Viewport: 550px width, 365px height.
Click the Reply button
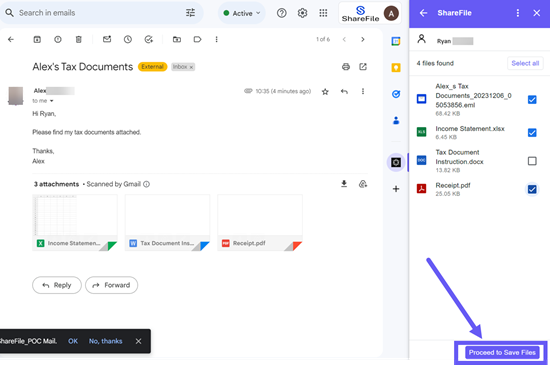tap(57, 285)
